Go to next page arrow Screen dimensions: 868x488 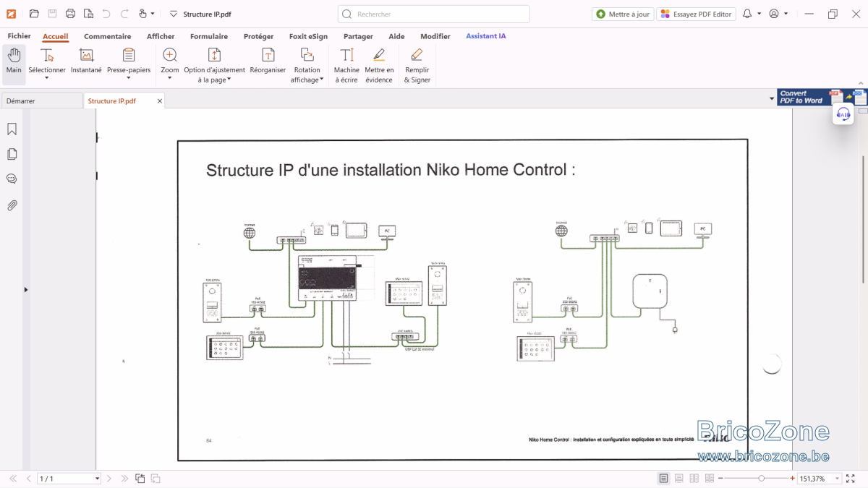[x=109, y=479]
